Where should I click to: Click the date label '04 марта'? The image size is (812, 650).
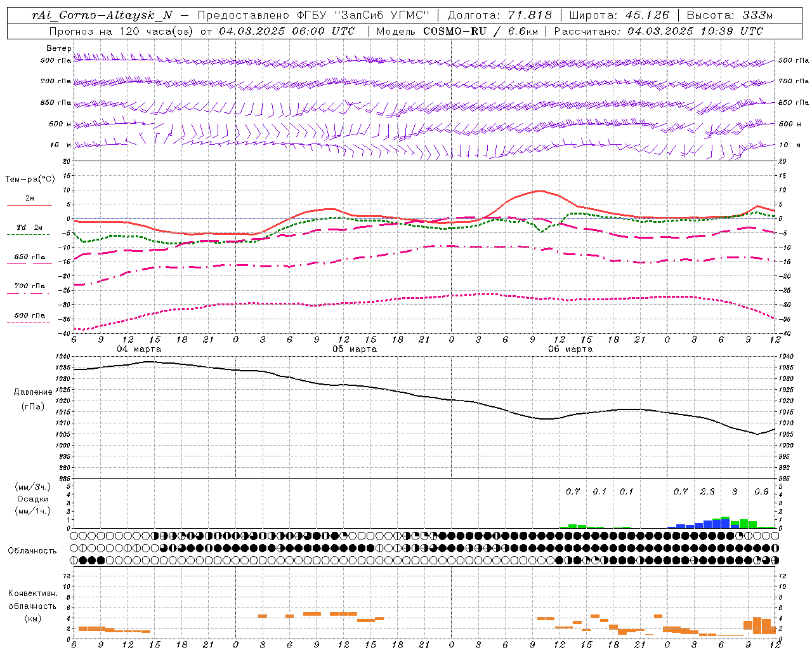[x=139, y=349]
